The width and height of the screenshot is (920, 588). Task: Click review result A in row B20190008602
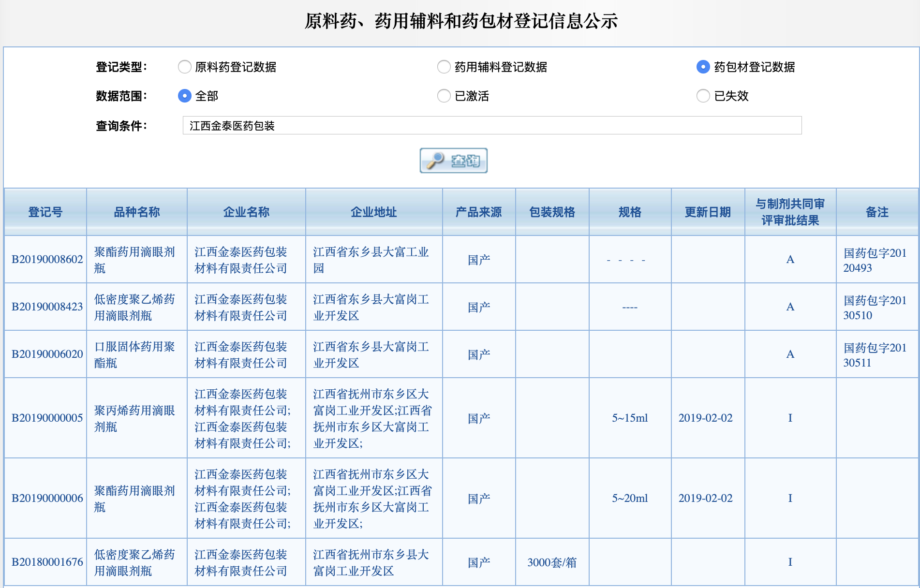coord(790,259)
